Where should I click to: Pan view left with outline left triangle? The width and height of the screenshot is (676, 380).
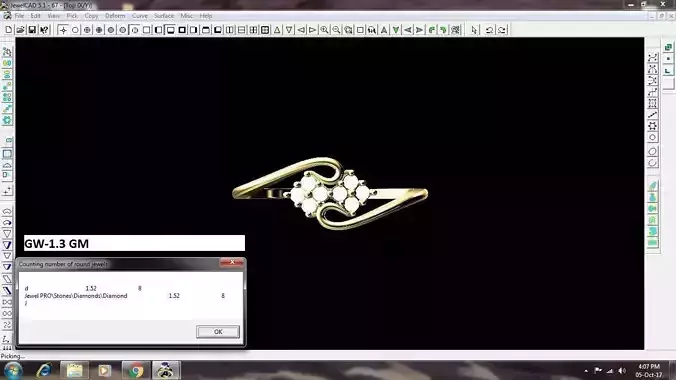coord(301,30)
